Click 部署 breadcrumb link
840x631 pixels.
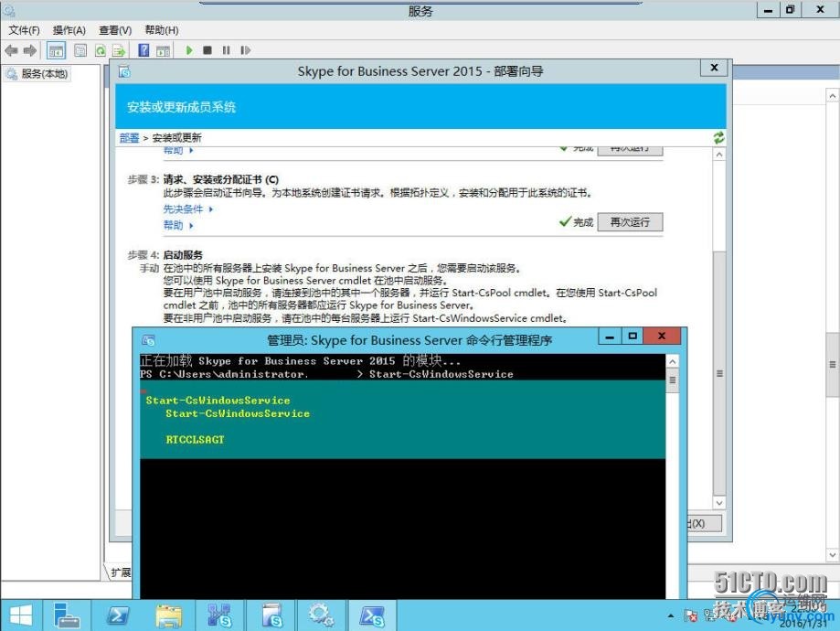(129, 138)
